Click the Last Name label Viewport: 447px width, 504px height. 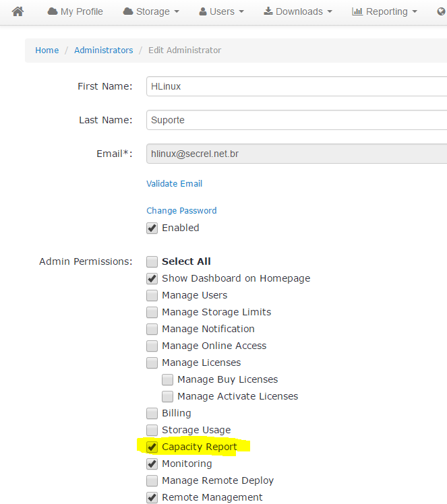[x=106, y=120]
